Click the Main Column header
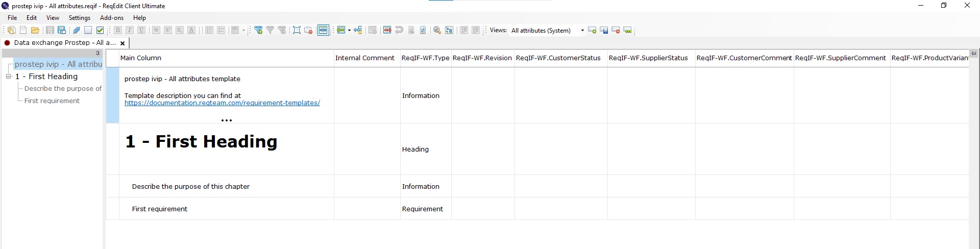This screenshot has height=249, width=980. click(227, 58)
